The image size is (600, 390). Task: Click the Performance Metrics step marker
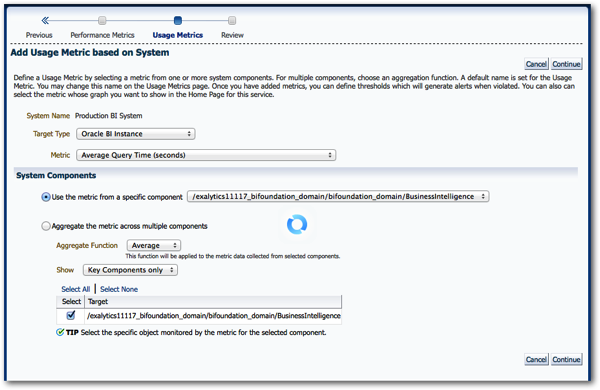pos(102,20)
